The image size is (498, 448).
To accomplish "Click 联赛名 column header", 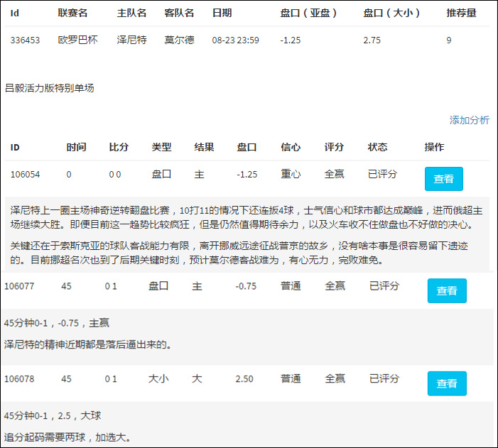I will tap(72, 13).
